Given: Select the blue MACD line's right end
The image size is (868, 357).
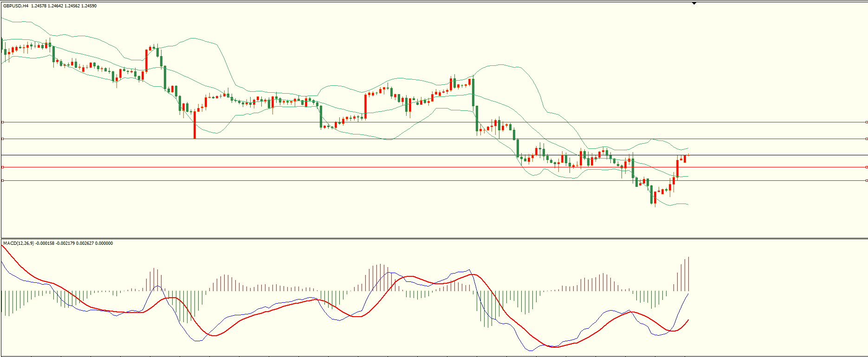Looking at the screenshot, I should [x=688, y=294].
